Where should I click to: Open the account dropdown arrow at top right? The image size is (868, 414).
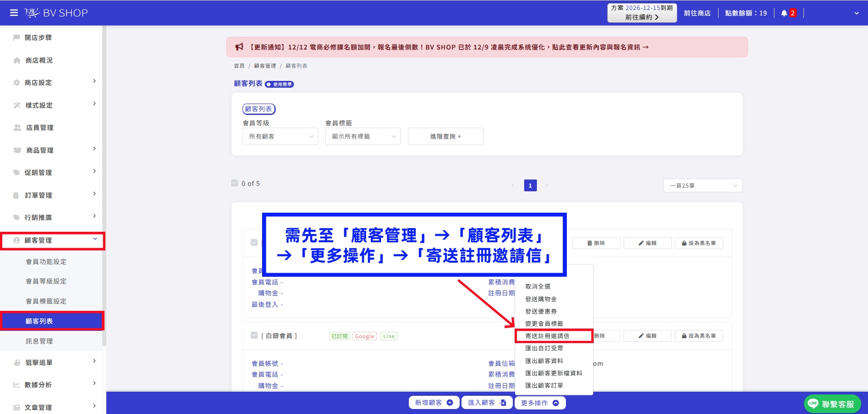(x=857, y=13)
